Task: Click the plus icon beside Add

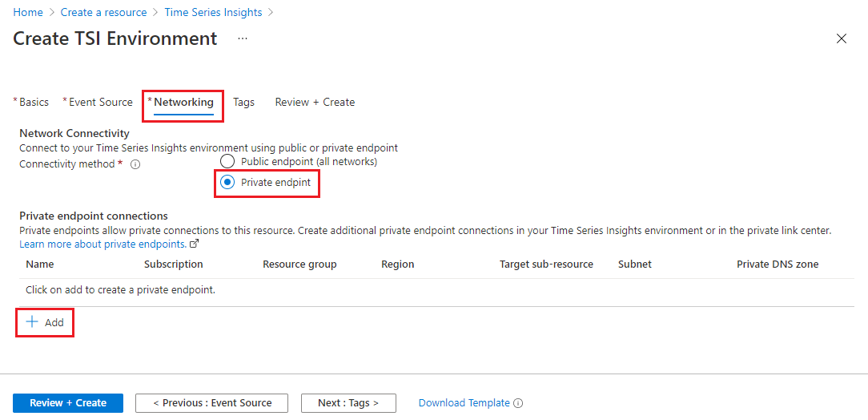Action: (x=32, y=322)
